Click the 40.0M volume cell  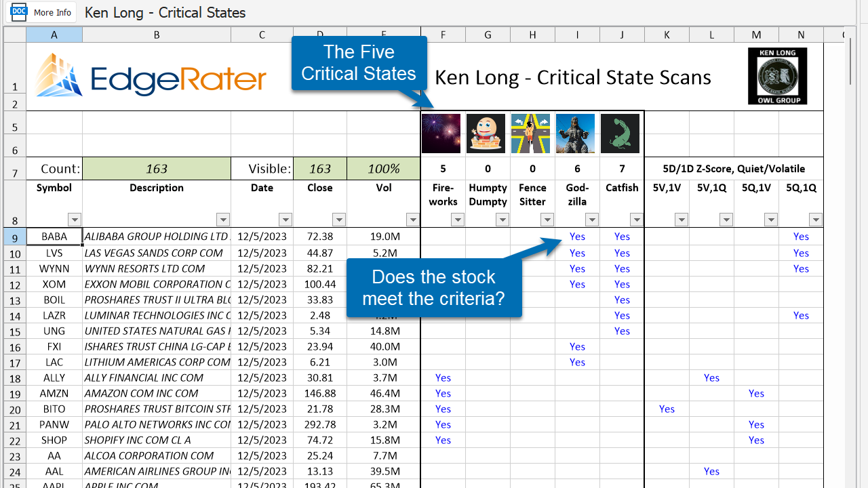tap(384, 346)
